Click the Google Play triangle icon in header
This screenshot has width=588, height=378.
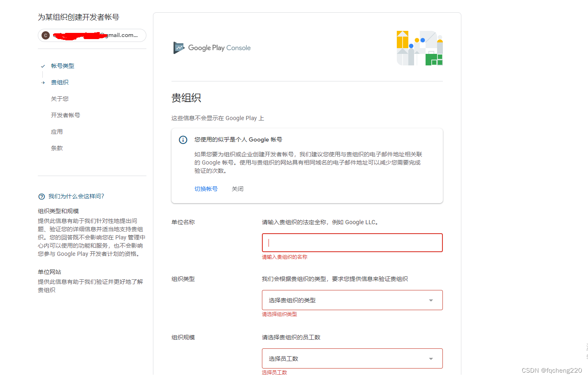click(x=178, y=47)
